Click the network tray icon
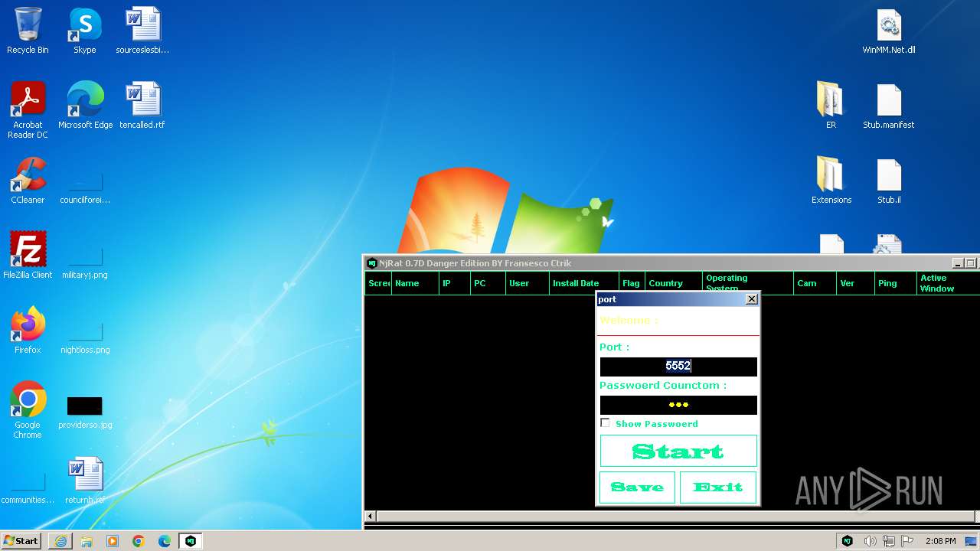Viewport: 980px width, 551px height. (x=889, y=541)
